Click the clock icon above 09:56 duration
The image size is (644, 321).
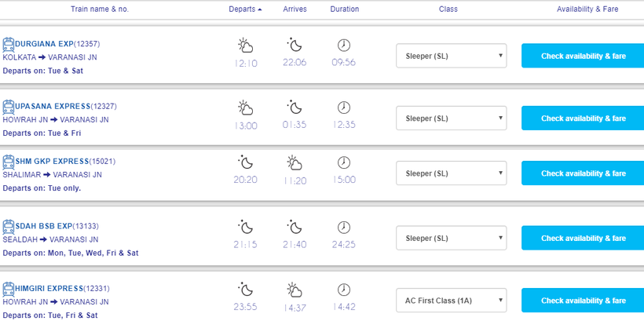tap(344, 45)
